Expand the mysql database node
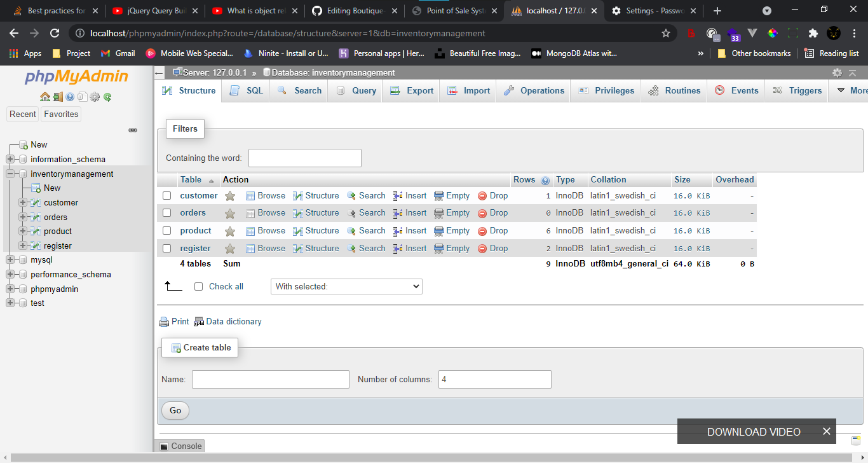This screenshot has width=868, height=463. click(x=10, y=259)
